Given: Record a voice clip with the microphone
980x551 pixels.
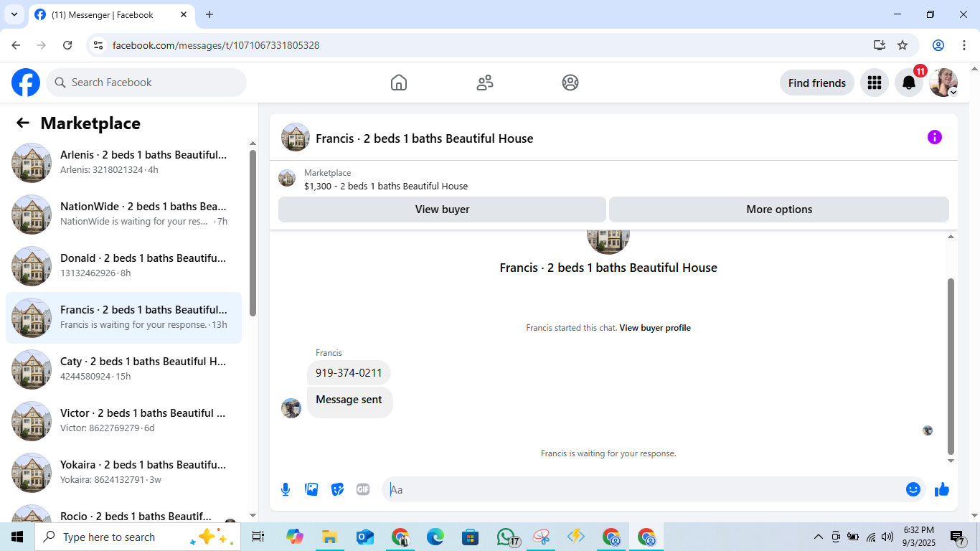Looking at the screenshot, I should [x=286, y=489].
